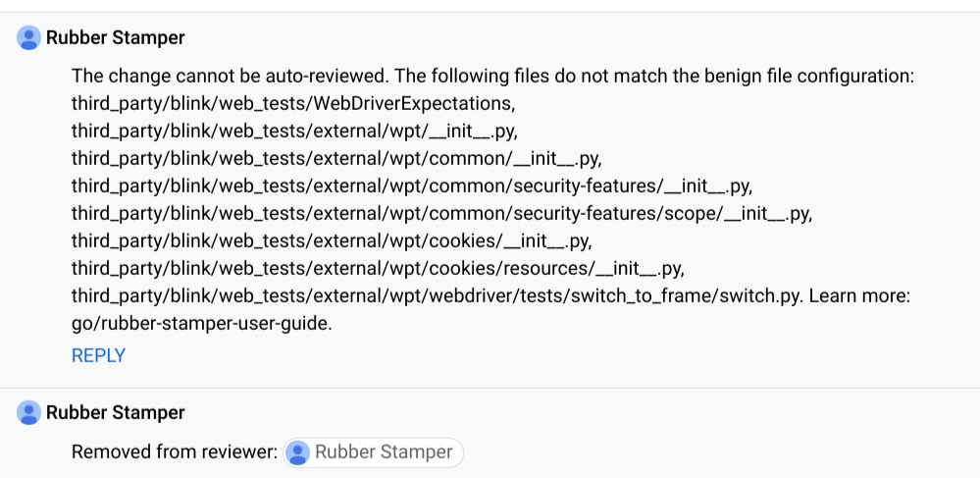Click the second comment's Rubber Stamper avatar
Screen dimensions: 980x478
pos(29,413)
